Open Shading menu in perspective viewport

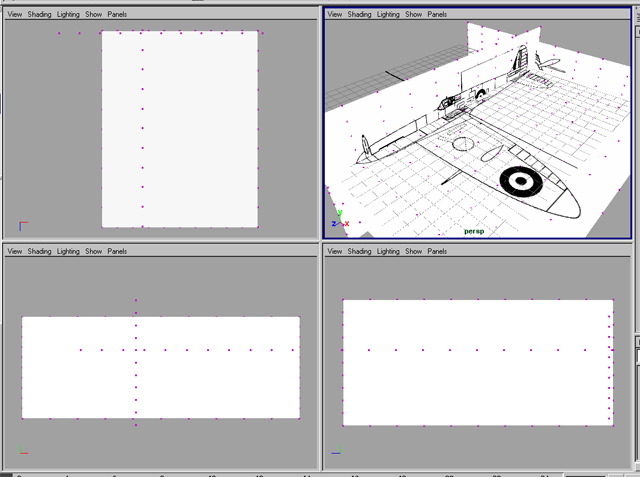(360, 14)
